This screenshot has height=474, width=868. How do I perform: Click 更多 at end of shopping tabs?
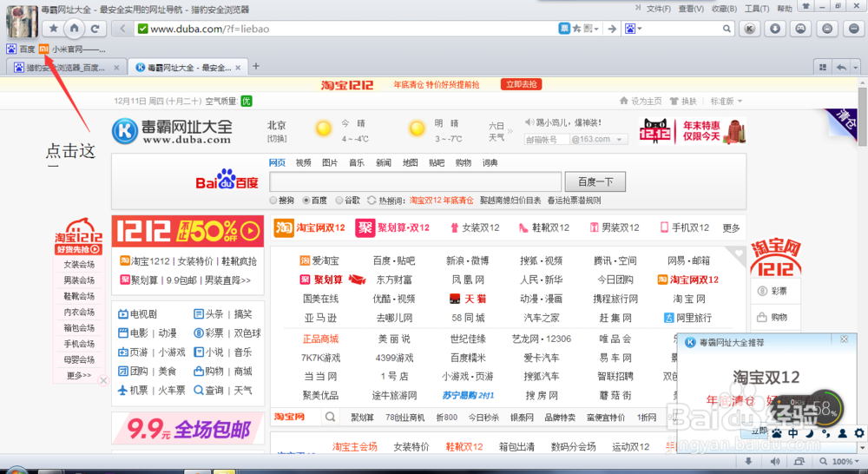731,227
